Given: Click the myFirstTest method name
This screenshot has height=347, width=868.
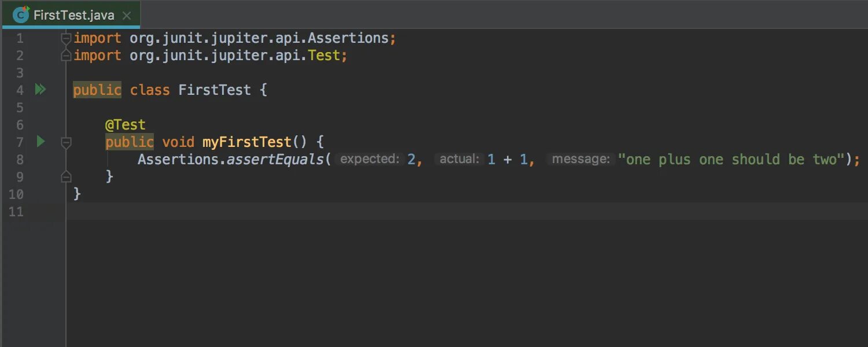Looking at the screenshot, I should tap(247, 142).
